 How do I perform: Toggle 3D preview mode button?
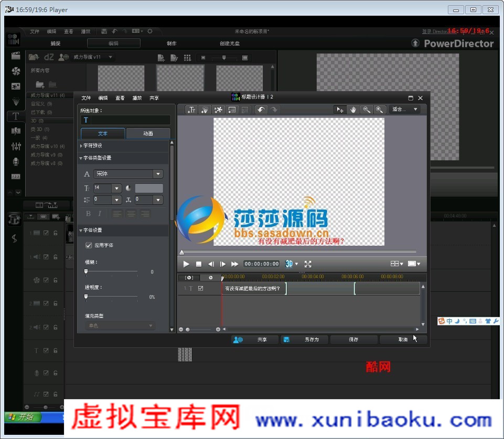(291, 264)
